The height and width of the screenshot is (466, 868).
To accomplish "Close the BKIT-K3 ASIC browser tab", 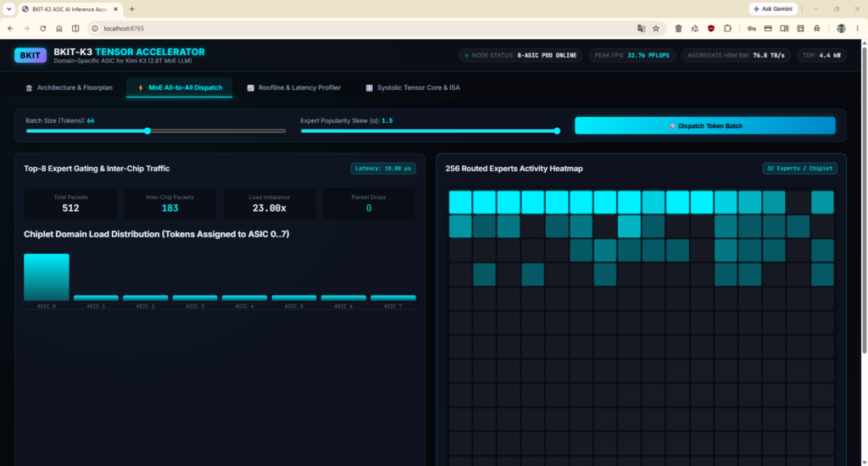I will tap(115, 8).
